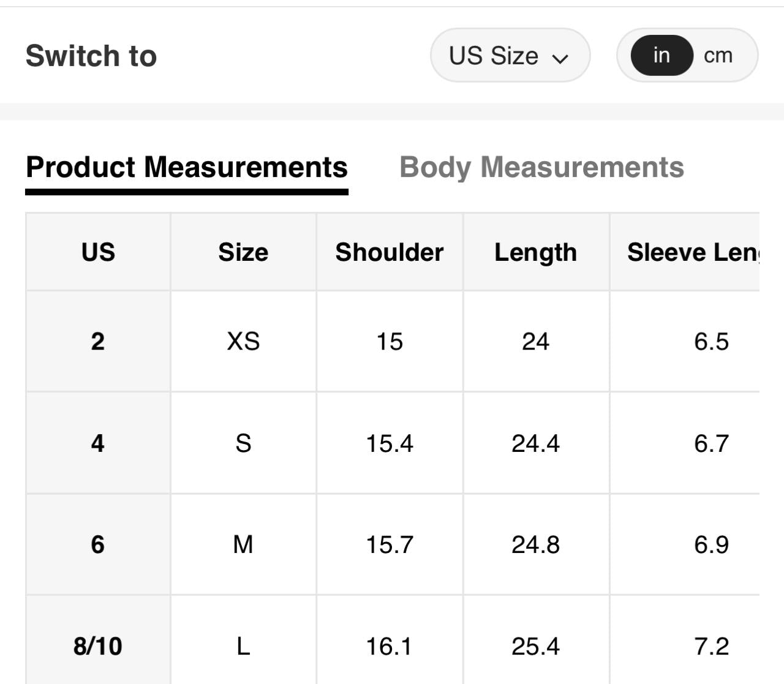Click the L size cell
Image resolution: width=784 pixels, height=684 pixels.
pos(243,646)
